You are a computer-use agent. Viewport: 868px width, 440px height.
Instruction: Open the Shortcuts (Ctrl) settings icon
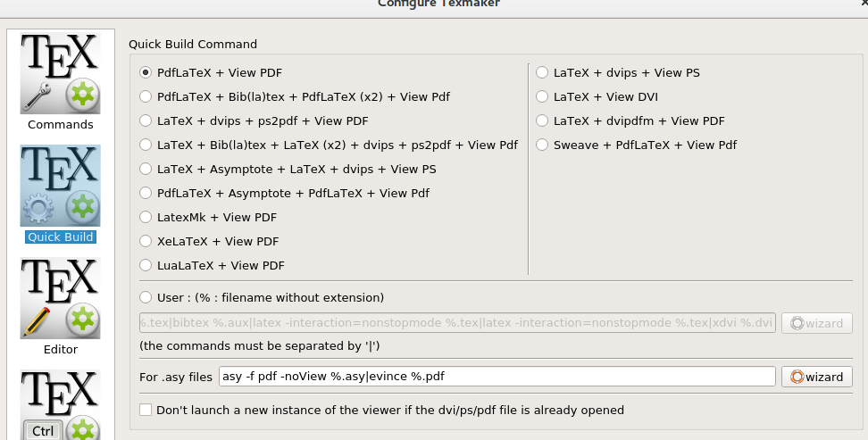coord(61,405)
